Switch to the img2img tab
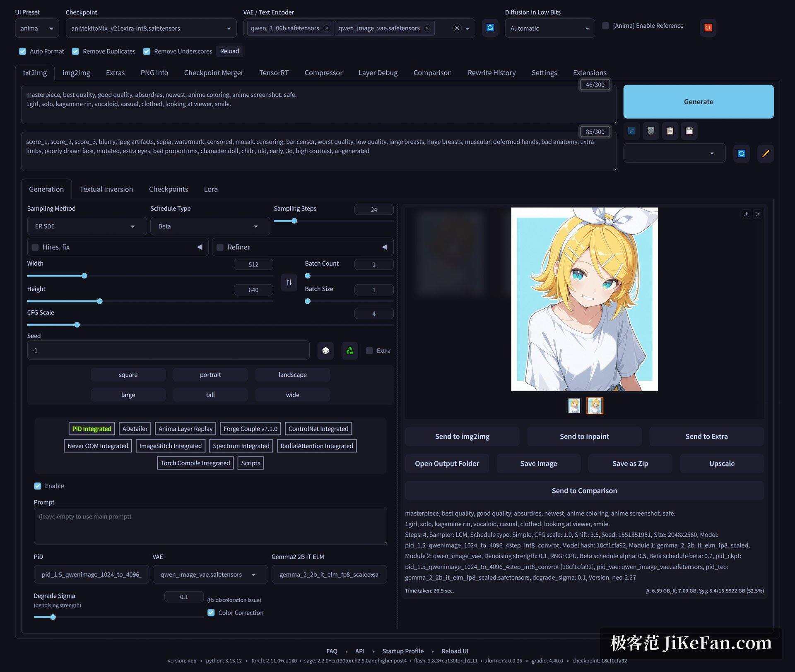This screenshot has width=795, height=672. click(76, 73)
